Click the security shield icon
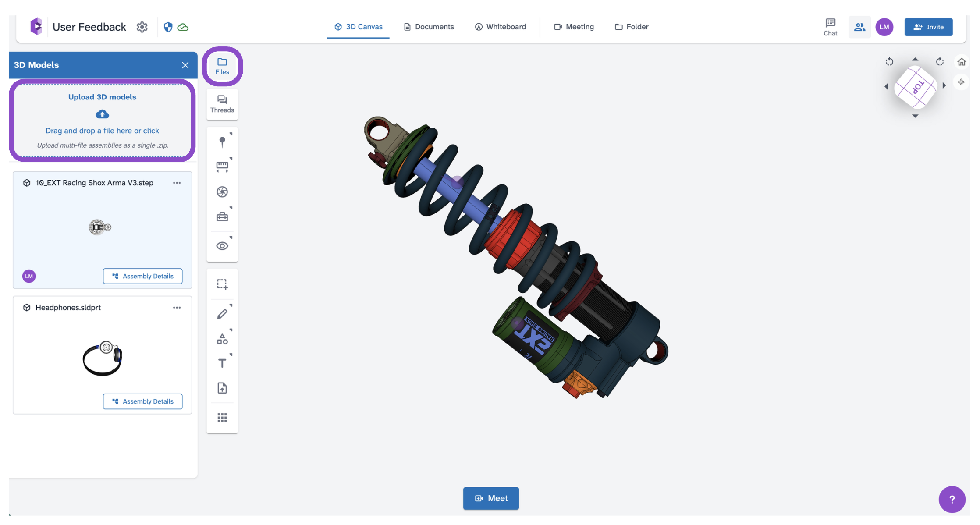Image resolution: width=980 pixels, height=525 pixels. pyautogui.click(x=168, y=27)
